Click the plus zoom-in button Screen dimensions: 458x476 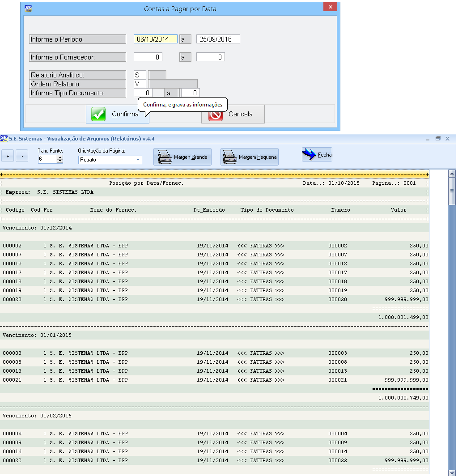click(x=8, y=156)
